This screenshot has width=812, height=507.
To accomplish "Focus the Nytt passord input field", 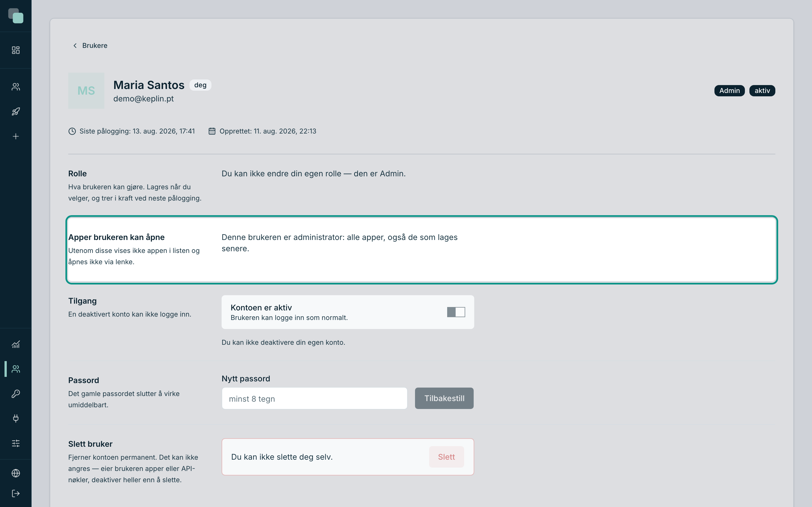I will pyautogui.click(x=314, y=398).
